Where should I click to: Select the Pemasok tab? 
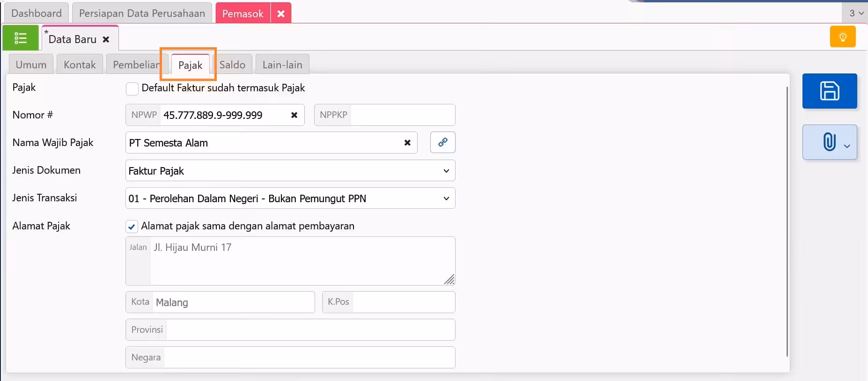click(x=243, y=14)
